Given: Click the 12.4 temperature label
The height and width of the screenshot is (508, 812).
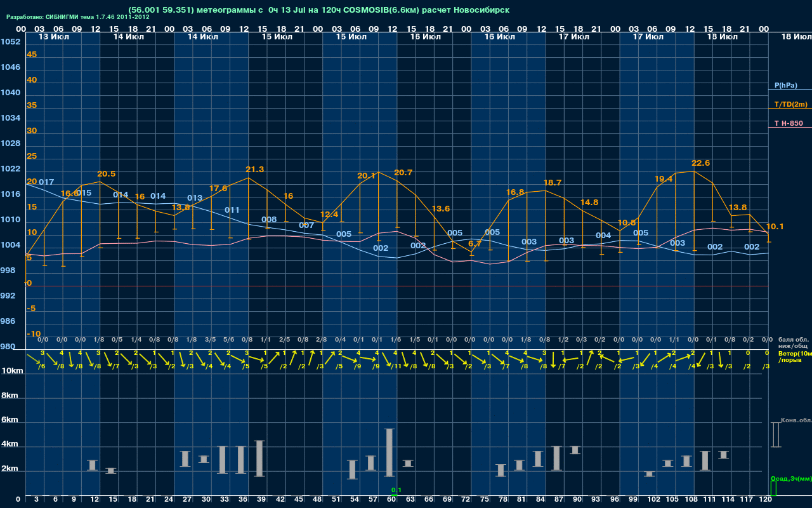Looking at the screenshot, I should (329, 215).
